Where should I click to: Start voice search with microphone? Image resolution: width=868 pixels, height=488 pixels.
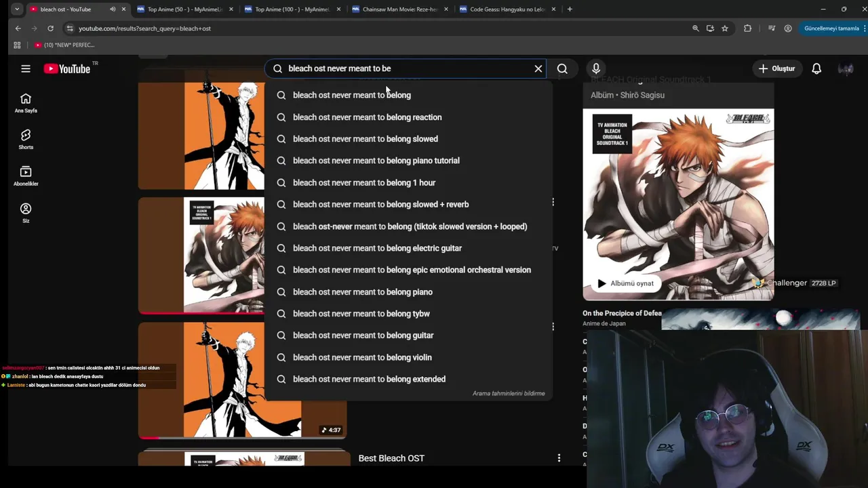point(596,68)
